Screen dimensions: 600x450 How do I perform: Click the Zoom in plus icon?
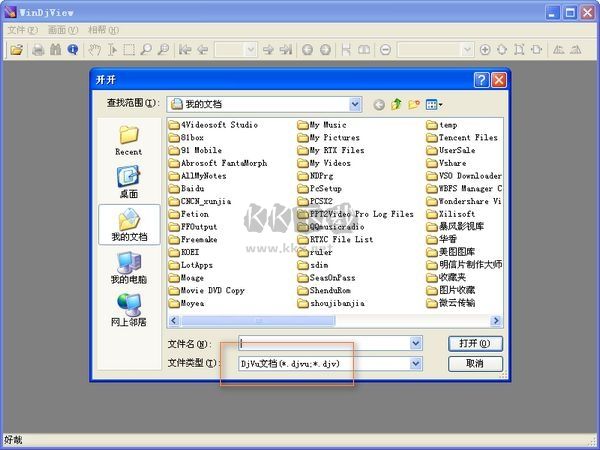(x=485, y=50)
